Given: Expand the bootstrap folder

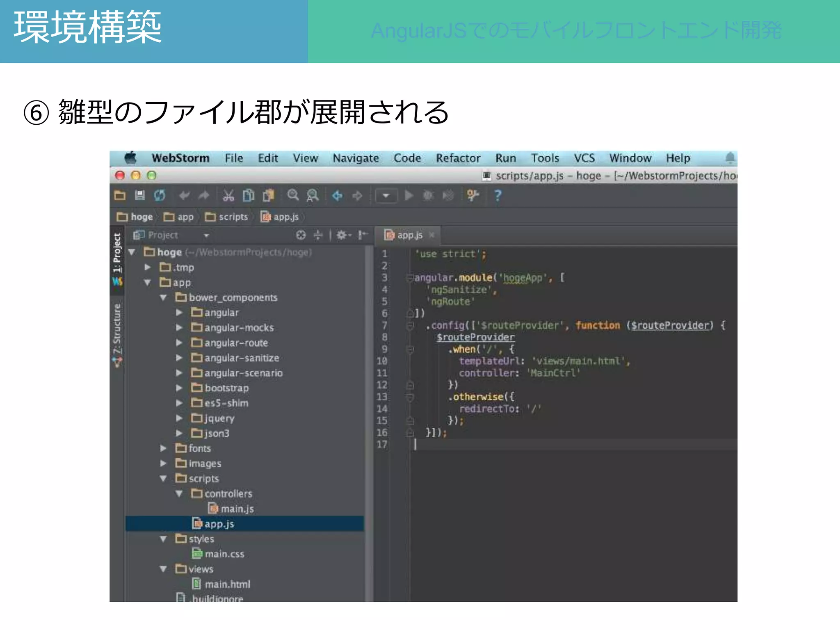Looking at the screenshot, I should click(179, 388).
